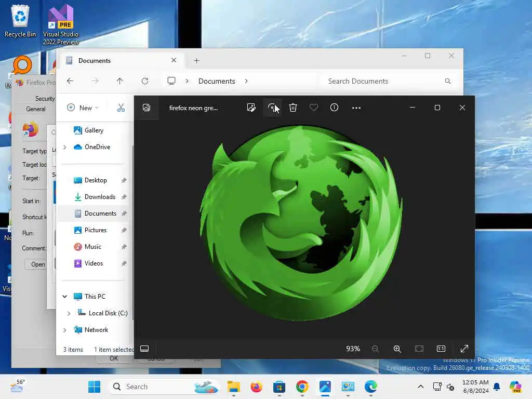Open Downloads in quick access

click(100, 197)
